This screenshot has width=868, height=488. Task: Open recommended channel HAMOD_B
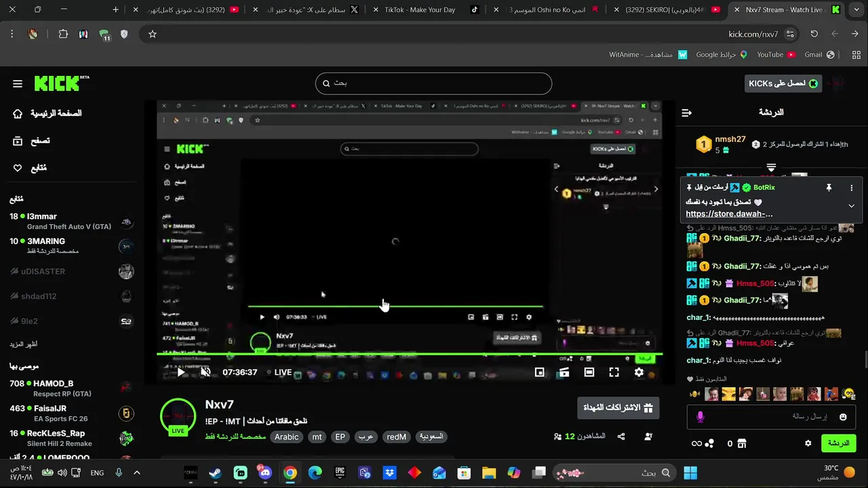pos(71,388)
